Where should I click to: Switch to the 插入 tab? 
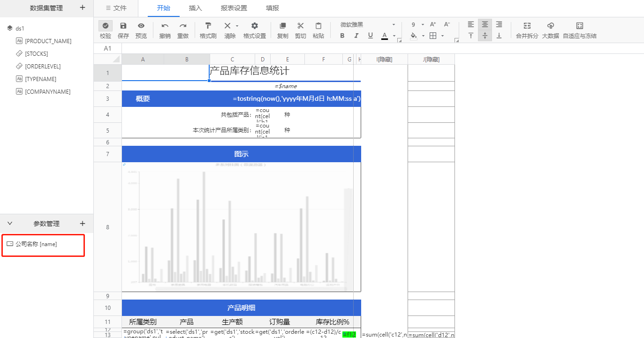coord(196,8)
